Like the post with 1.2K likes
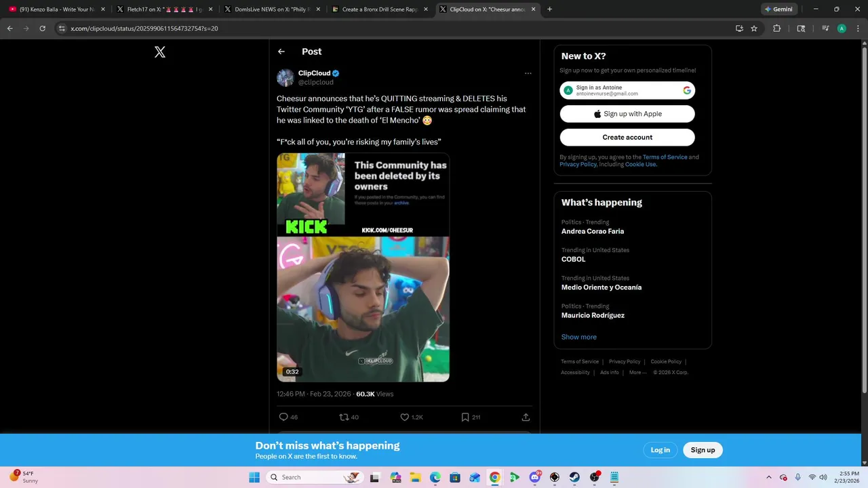The image size is (868, 488). tap(405, 417)
